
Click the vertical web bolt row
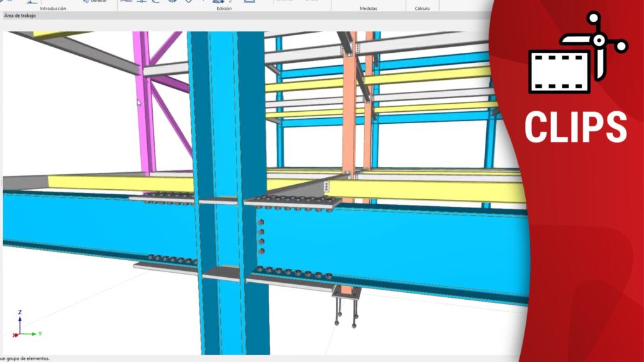[x=260, y=237]
